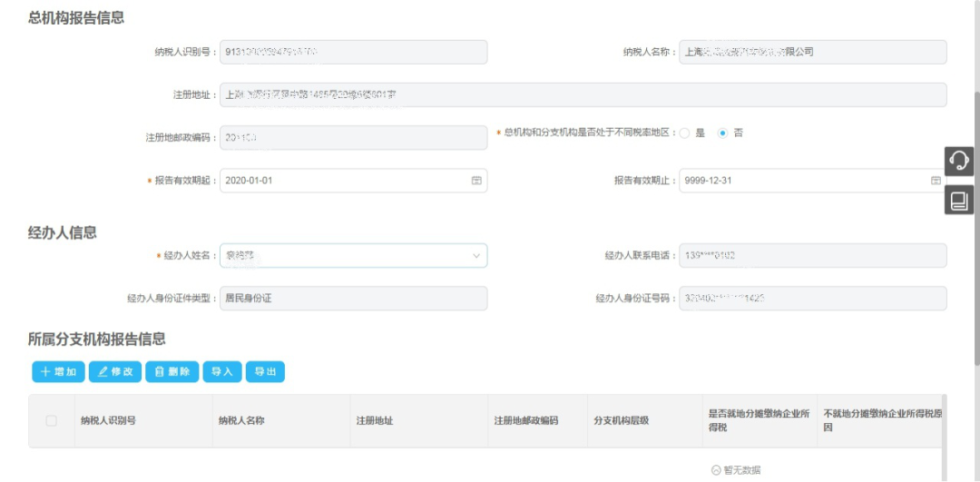The height and width of the screenshot is (482, 980).
Task: Click the 删除 delete button
Action: [x=171, y=371]
